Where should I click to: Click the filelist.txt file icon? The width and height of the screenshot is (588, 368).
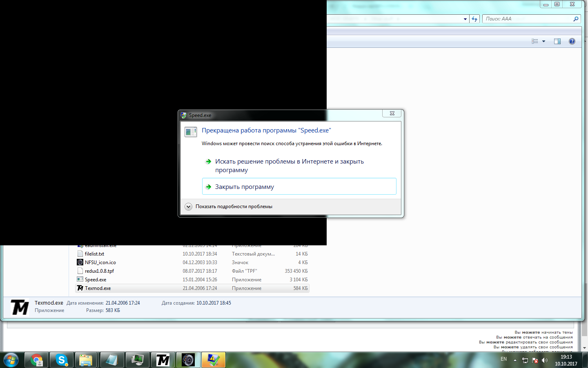click(x=80, y=254)
